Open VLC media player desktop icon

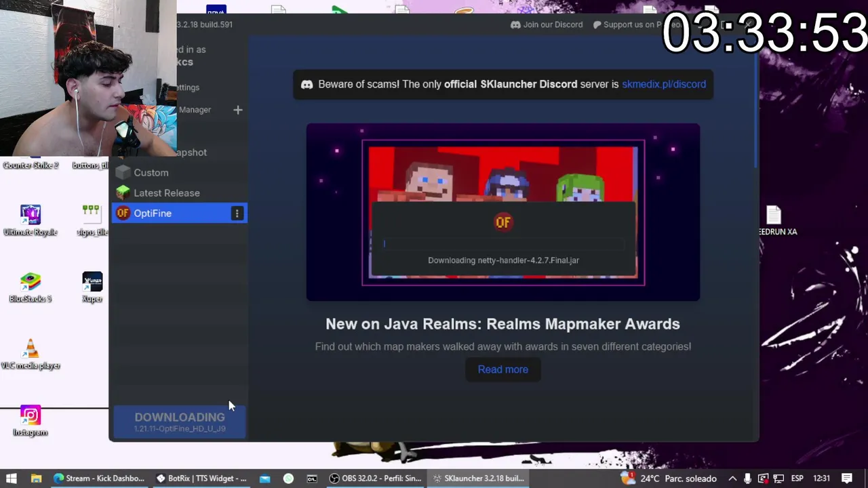(x=31, y=354)
